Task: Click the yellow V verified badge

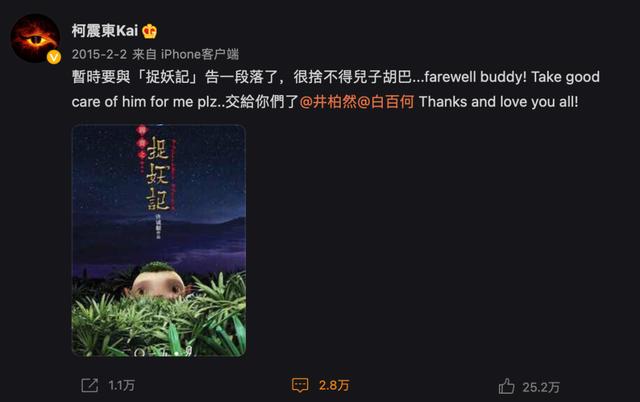Action: (x=53, y=57)
